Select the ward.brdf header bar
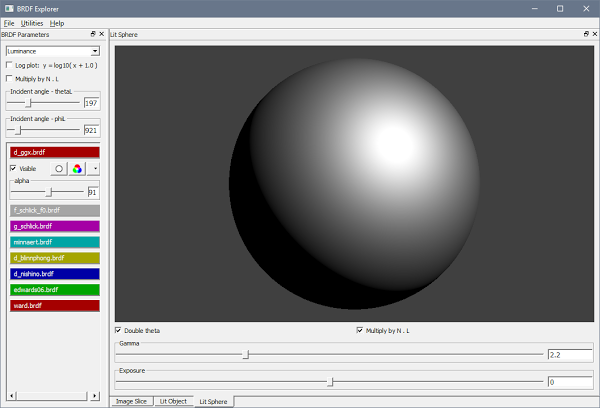The width and height of the screenshot is (600, 408). [53, 305]
